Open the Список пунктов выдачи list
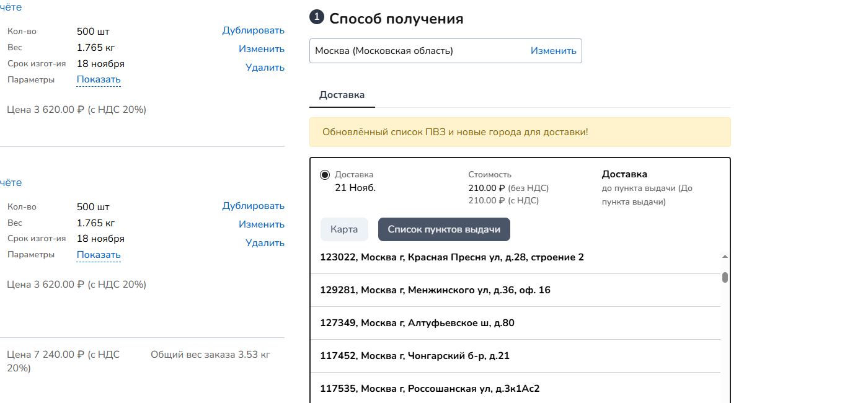 point(444,229)
